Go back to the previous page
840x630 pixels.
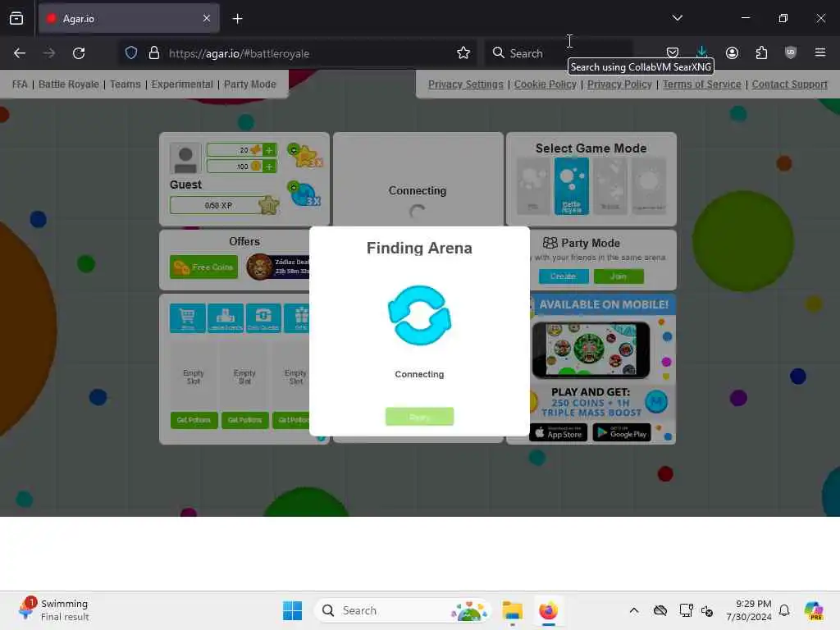[x=20, y=53]
